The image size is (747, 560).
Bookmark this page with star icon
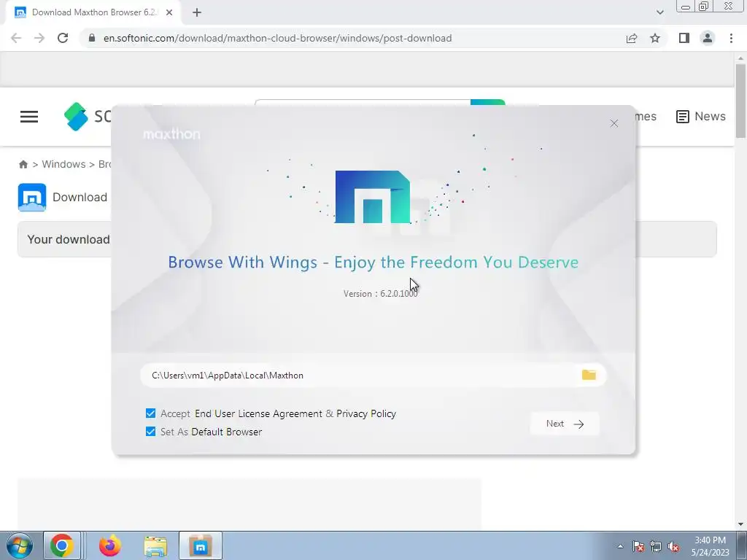pos(655,38)
